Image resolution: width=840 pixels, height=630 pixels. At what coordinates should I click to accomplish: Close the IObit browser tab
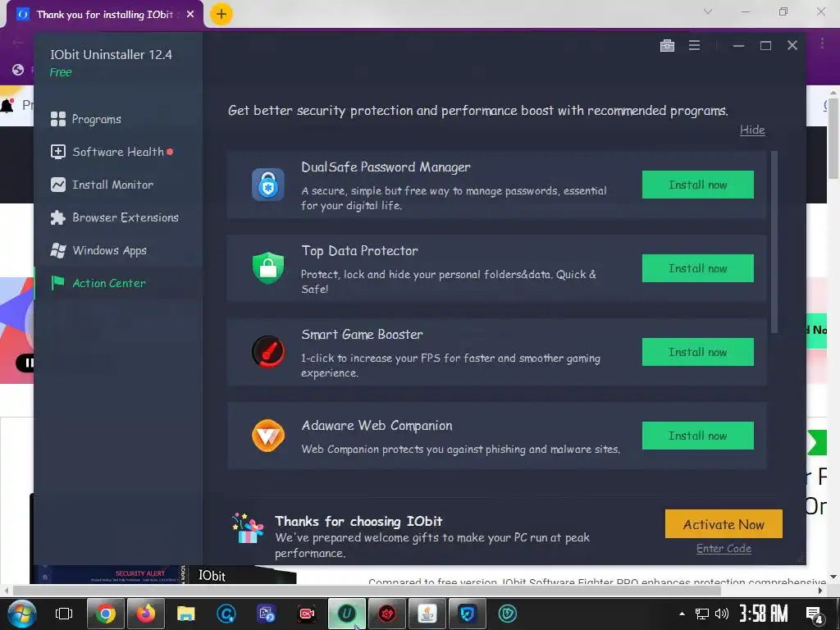[x=190, y=15]
